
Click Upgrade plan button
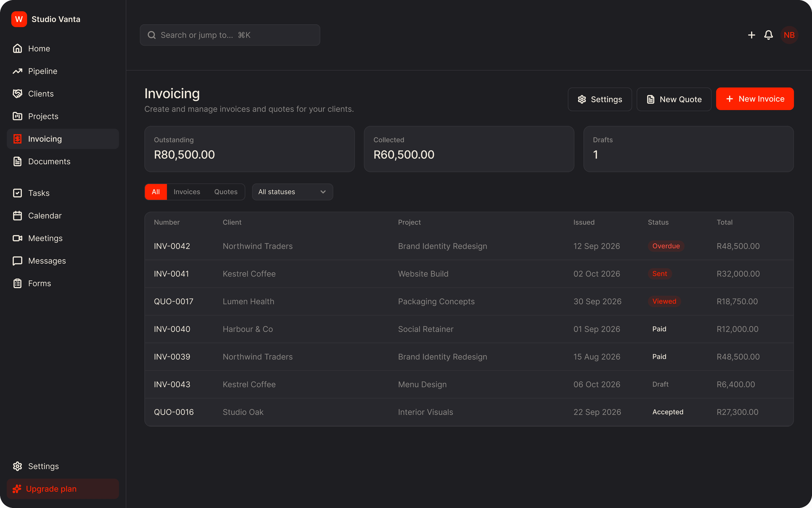tap(63, 489)
